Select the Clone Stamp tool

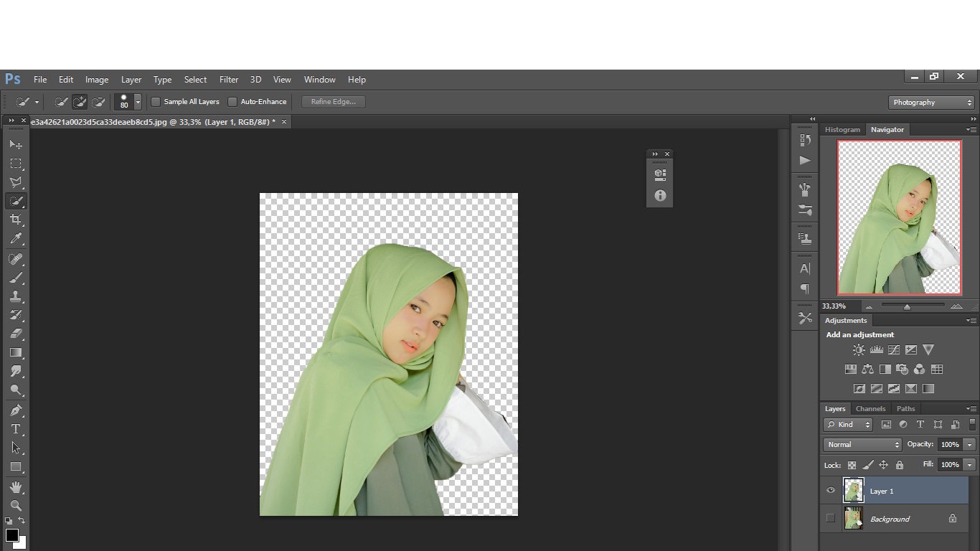click(x=16, y=296)
